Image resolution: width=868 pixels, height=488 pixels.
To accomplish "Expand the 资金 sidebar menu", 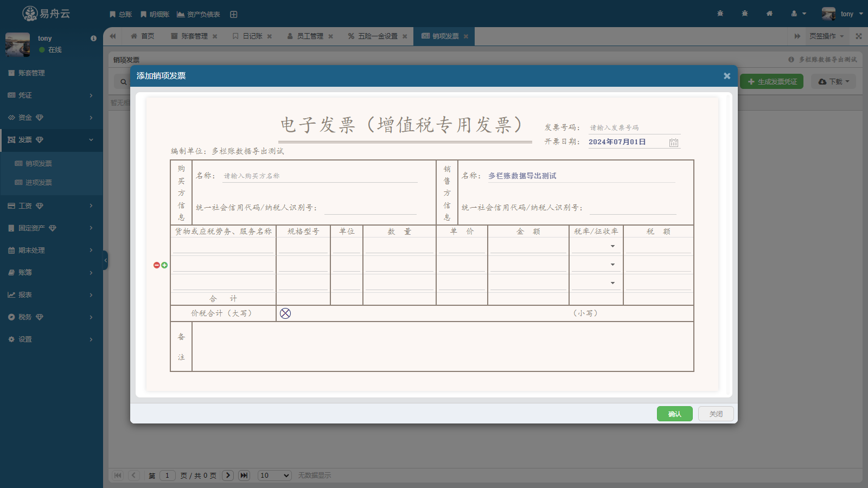I will 52,117.
